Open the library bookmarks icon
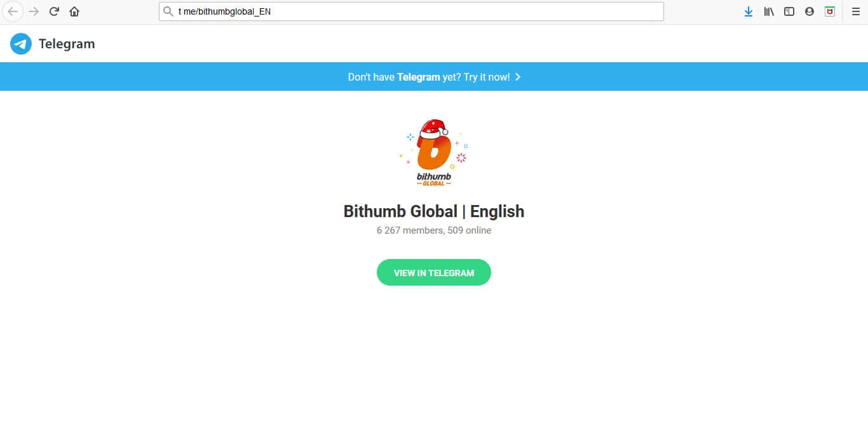 769,11
